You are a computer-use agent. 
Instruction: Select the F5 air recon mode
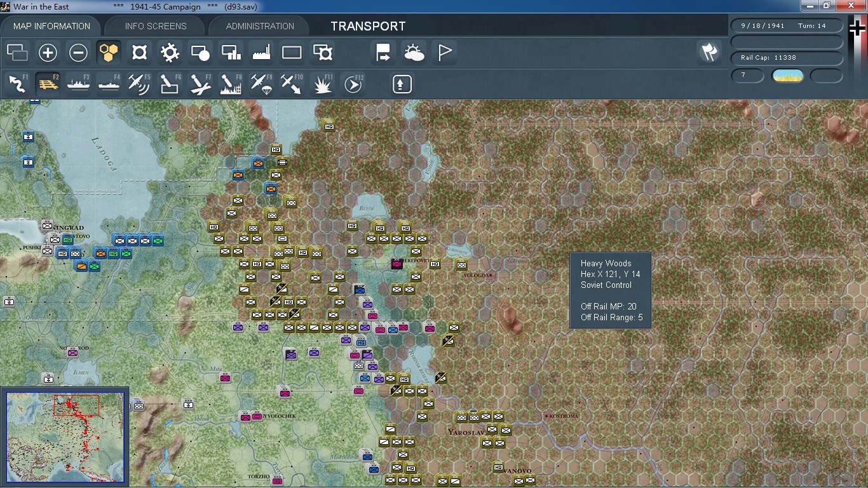coord(139,84)
